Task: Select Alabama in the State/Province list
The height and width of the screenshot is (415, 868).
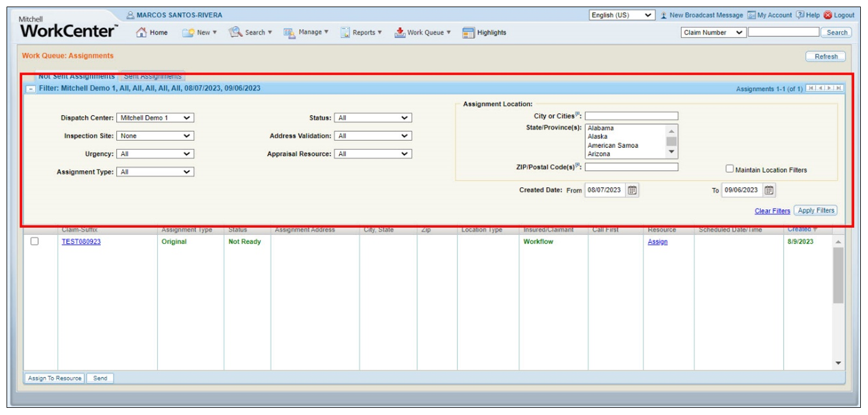Action: [601, 128]
